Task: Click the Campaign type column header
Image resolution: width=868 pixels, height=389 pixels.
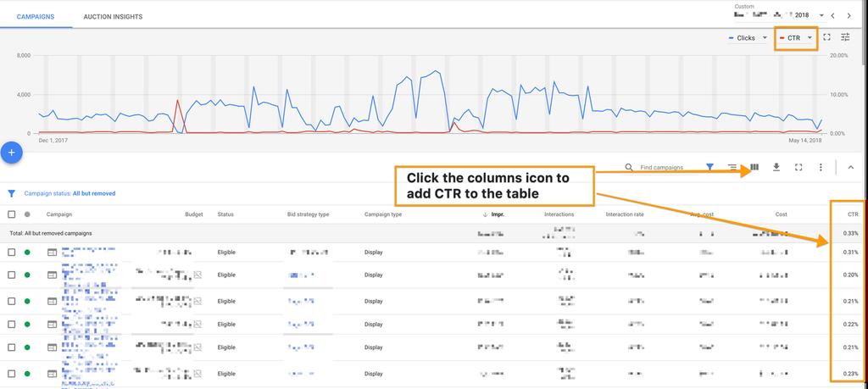Action: (x=383, y=214)
